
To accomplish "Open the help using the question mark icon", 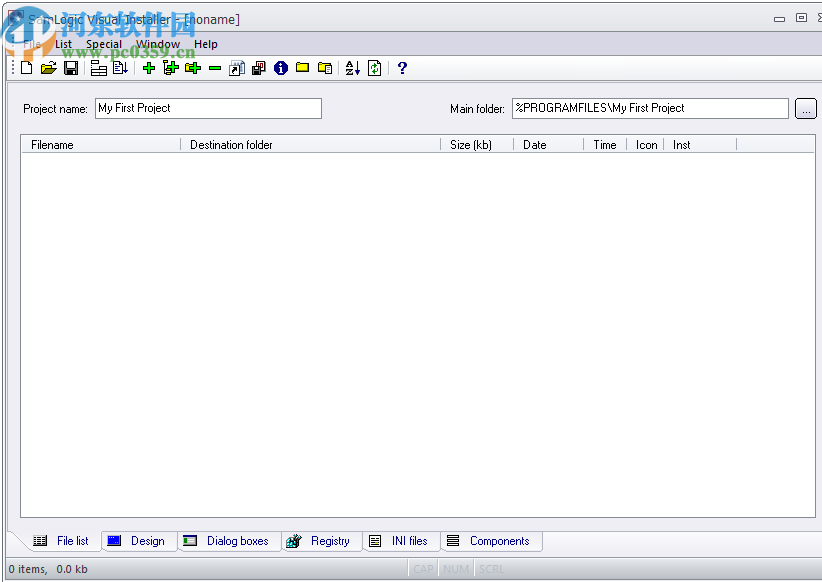I will [x=401, y=68].
